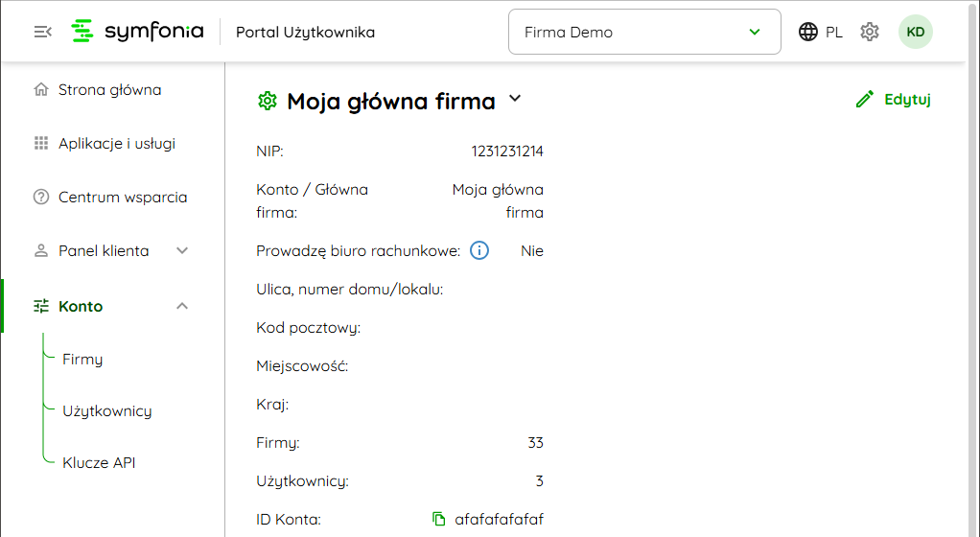980x537 pixels.
Task: Click the gear icon next to Moja główna firma
Action: click(268, 101)
